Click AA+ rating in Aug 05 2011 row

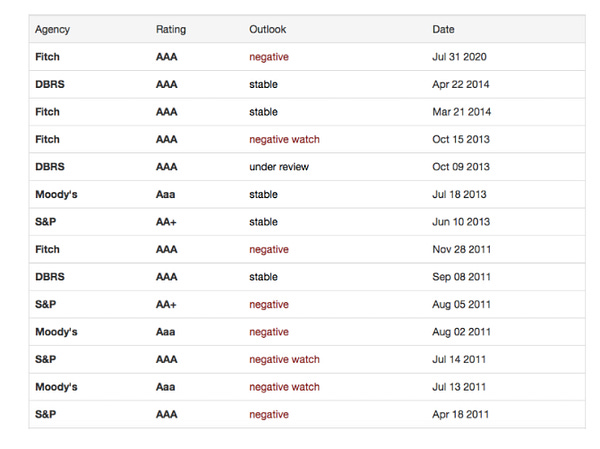tap(166, 304)
